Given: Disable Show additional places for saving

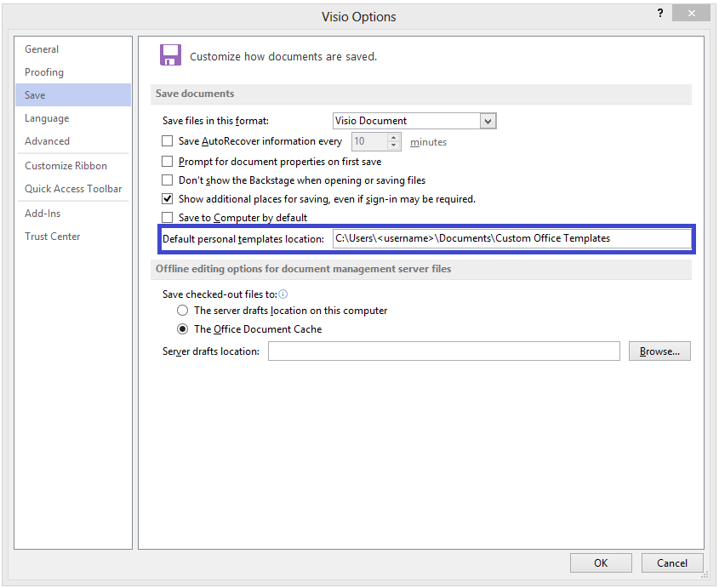Looking at the screenshot, I should click(167, 198).
